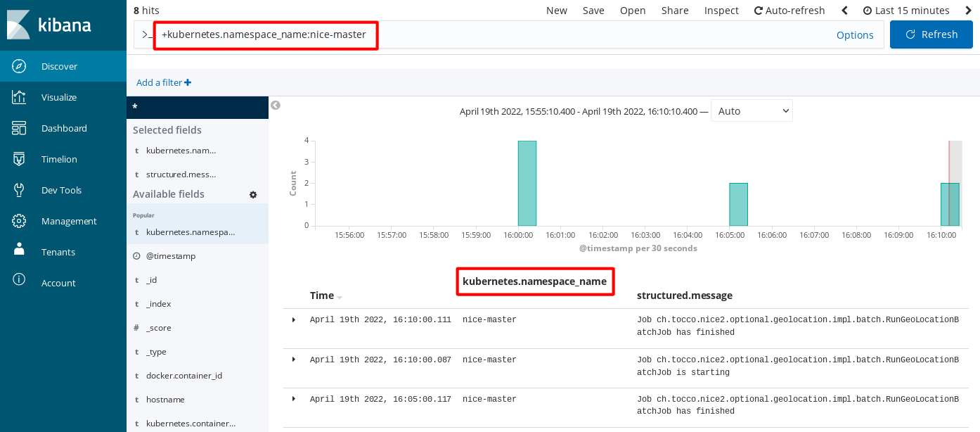Open the Discover compass icon
This screenshot has height=432, width=980.
tap(19, 66)
